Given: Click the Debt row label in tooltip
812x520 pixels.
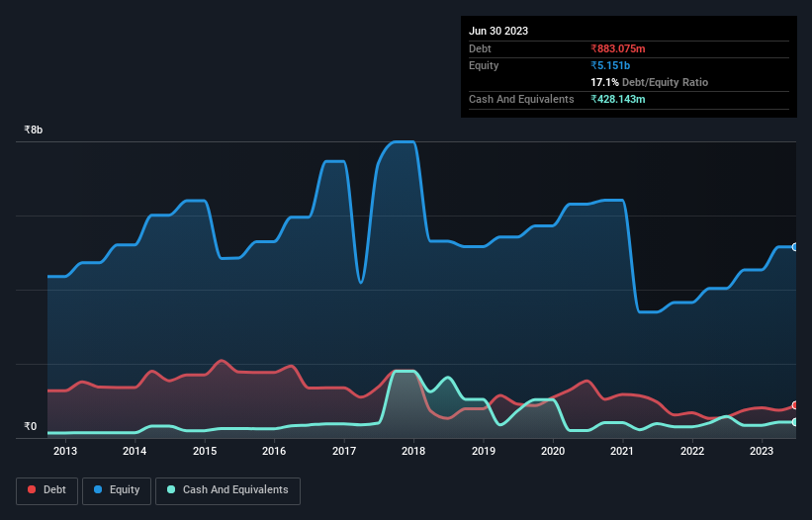Looking at the screenshot, I should pyautogui.click(x=480, y=48).
